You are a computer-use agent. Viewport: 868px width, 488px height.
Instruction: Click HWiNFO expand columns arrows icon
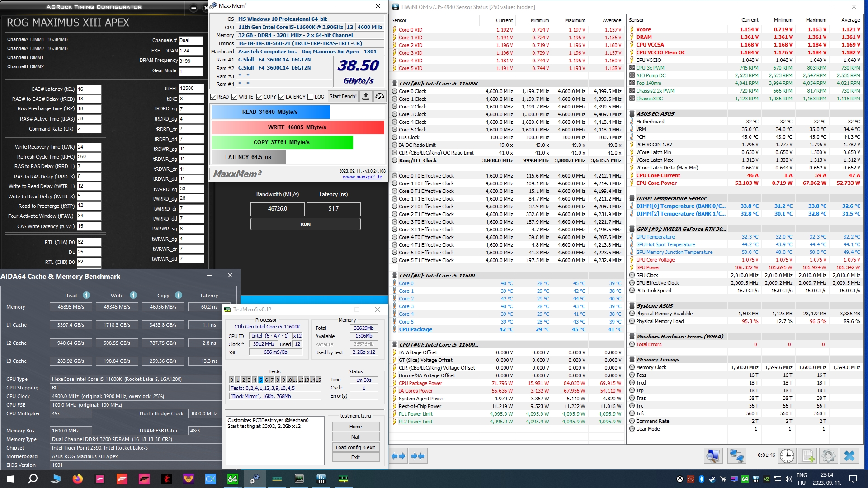point(399,456)
